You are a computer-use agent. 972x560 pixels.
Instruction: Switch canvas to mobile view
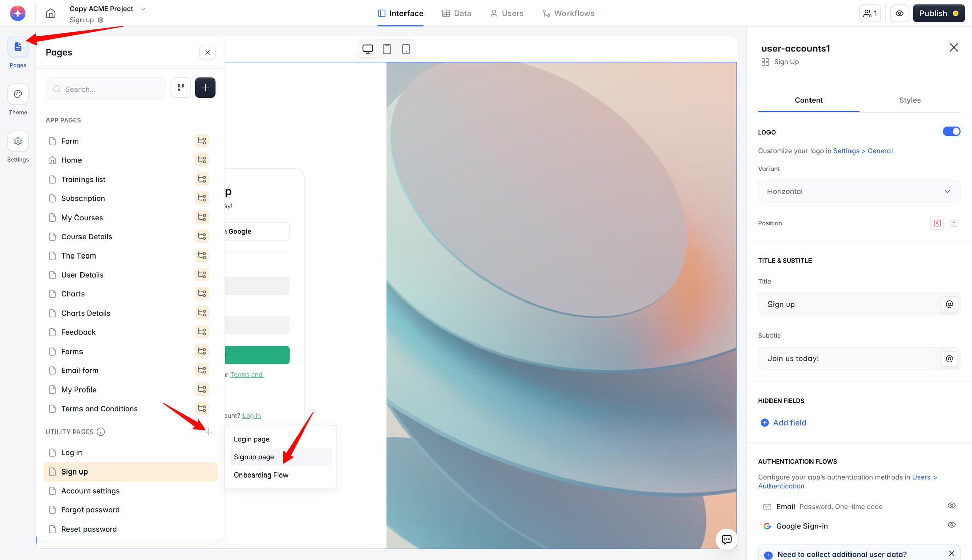[x=406, y=49]
